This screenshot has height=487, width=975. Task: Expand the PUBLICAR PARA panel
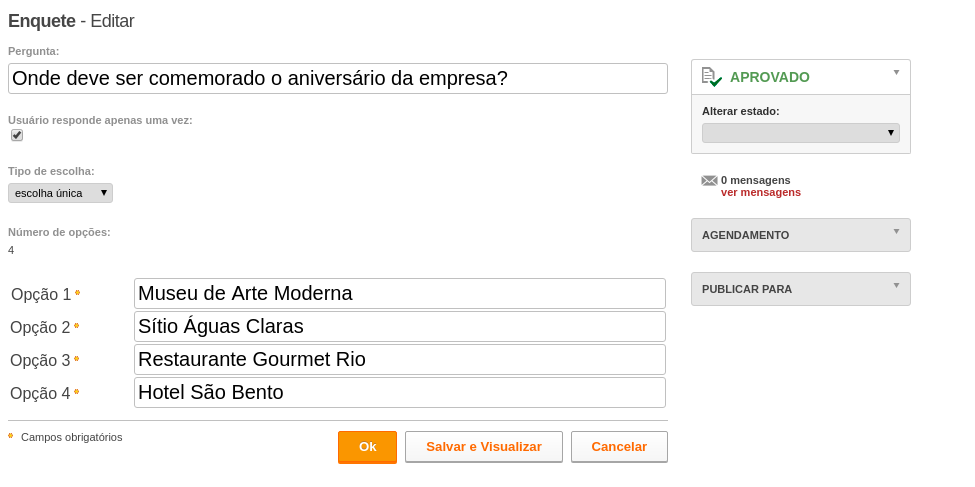(896, 285)
